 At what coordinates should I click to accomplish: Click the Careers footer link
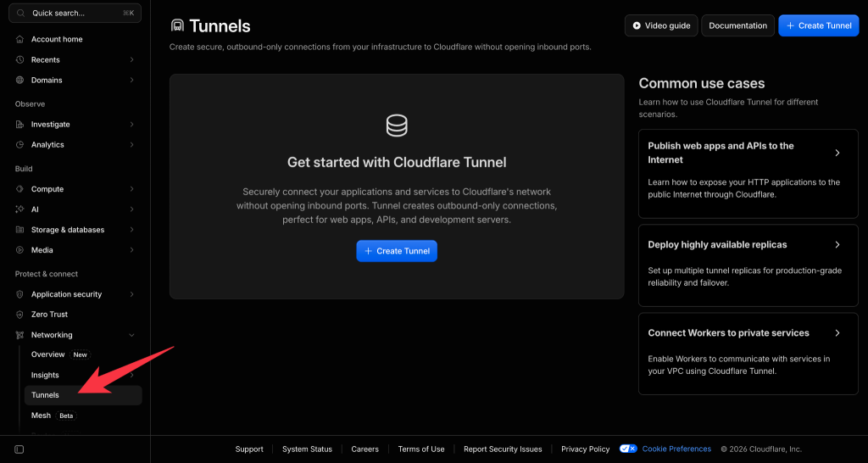[365, 449]
